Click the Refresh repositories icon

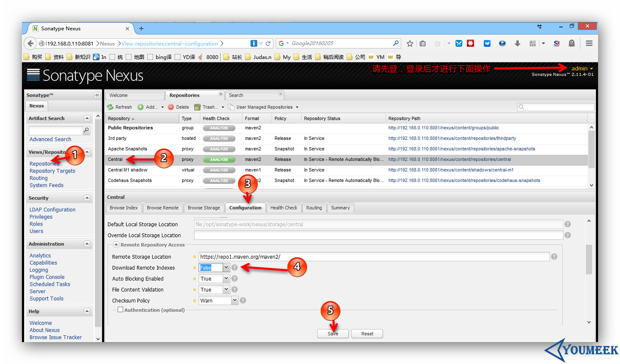[111, 107]
